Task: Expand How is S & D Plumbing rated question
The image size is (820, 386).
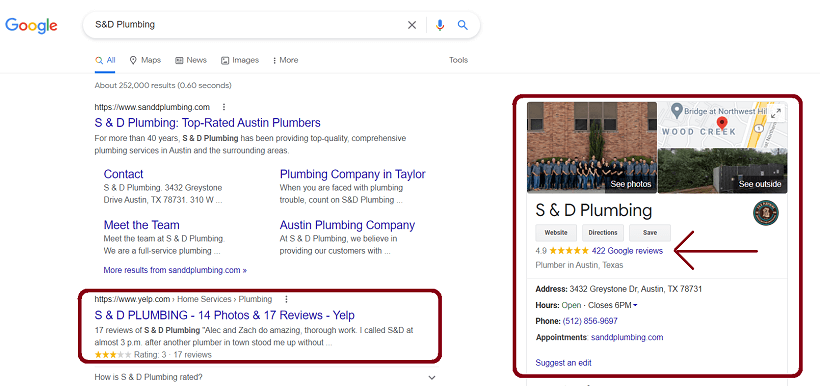Action: click(x=265, y=377)
